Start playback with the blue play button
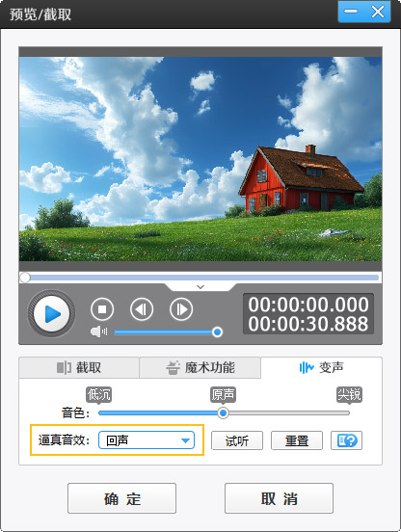Image resolution: width=401 pixels, height=532 pixels. pyautogui.click(x=51, y=313)
